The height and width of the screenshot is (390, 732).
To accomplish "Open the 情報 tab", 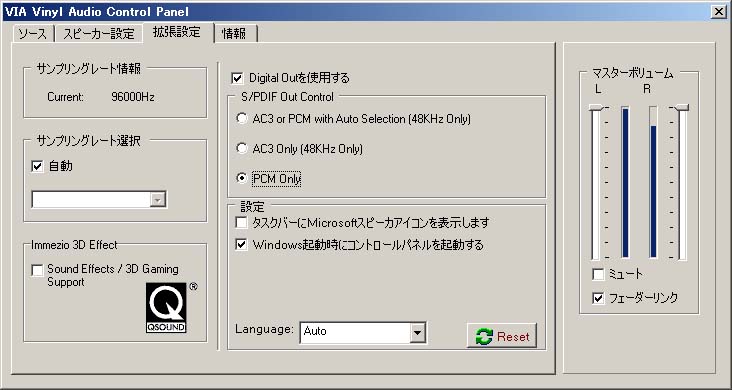I will [x=234, y=34].
